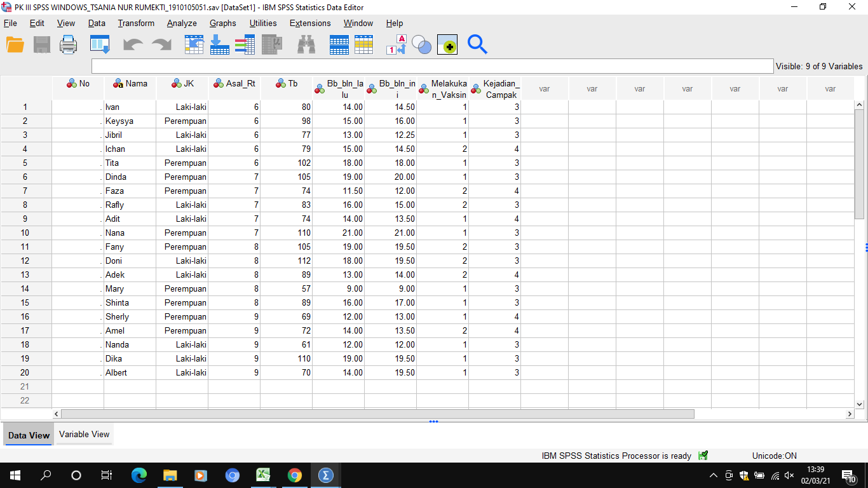Image resolution: width=868 pixels, height=488 pixels.
Task: Open the File menu
Action: (x=10, y=23)
